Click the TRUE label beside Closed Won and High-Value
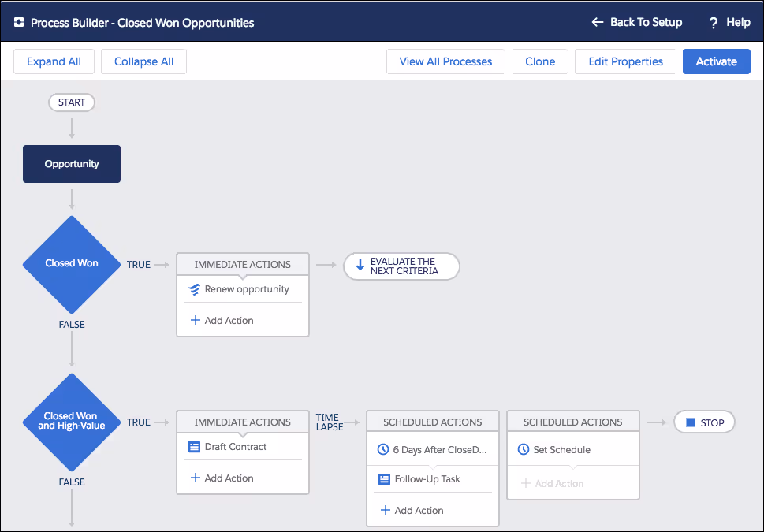764x532 pixels. 139,422
